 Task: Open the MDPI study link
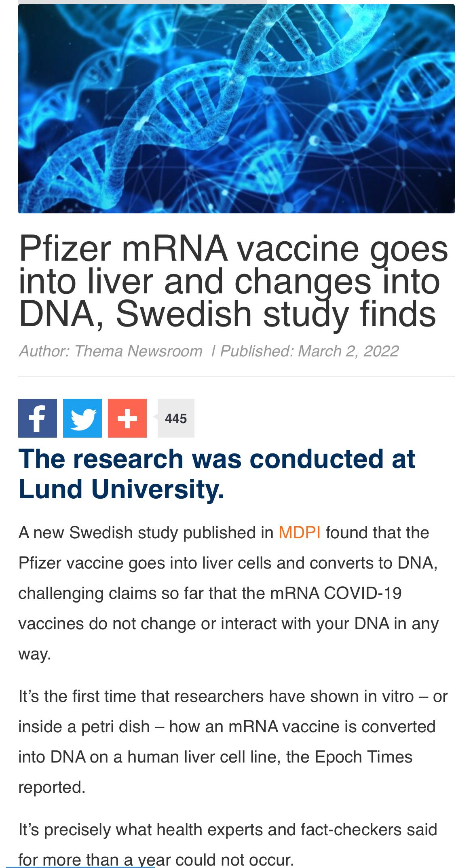tap(299, 532)
